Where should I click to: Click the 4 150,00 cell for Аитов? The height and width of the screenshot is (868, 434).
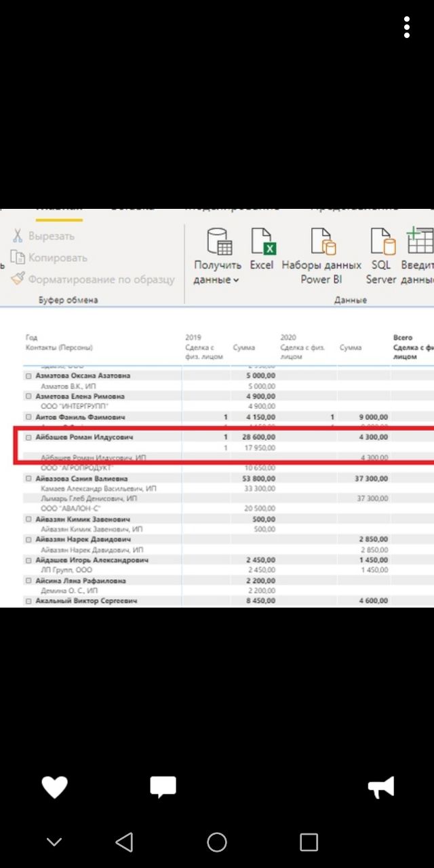[261, 417]
